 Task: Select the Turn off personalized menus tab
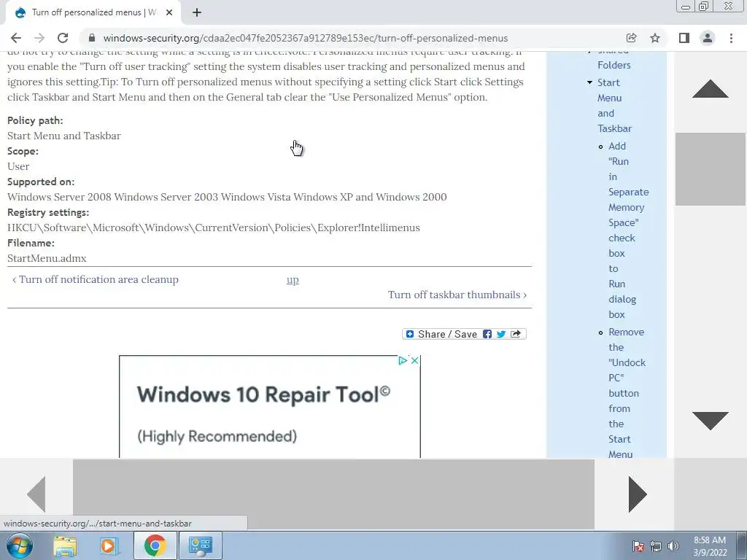(x=93, y=12)
